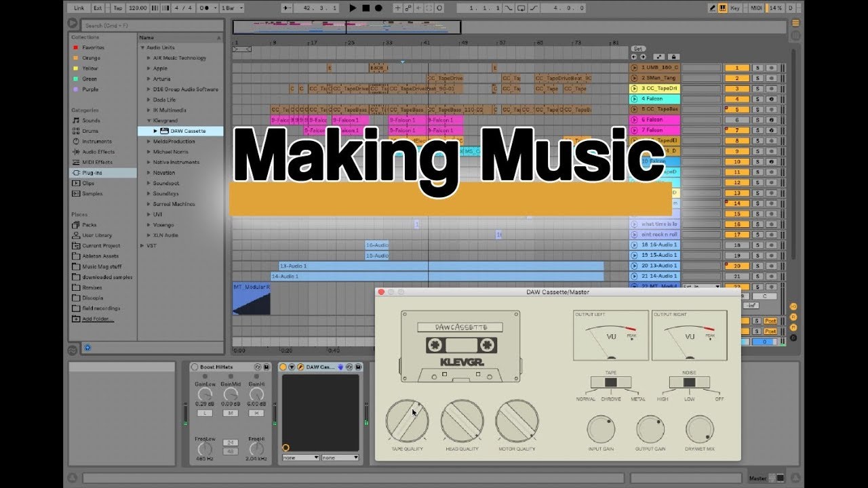Toggle the DAW Cassette device activator

283,367
